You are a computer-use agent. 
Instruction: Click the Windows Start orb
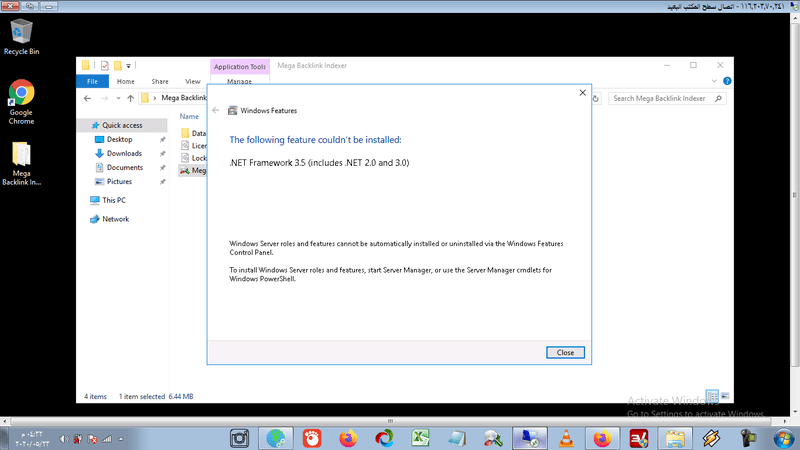pyautogui.click(x=784, y=438)
